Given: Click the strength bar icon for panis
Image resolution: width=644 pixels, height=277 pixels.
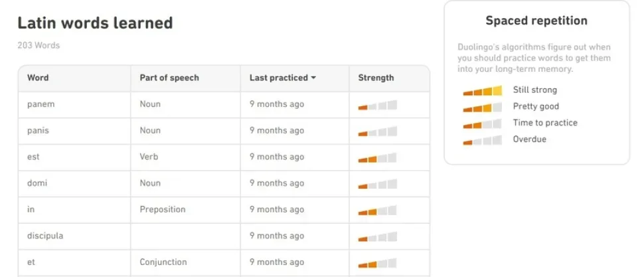Looking at the screenshot, I should coord(378,131).
